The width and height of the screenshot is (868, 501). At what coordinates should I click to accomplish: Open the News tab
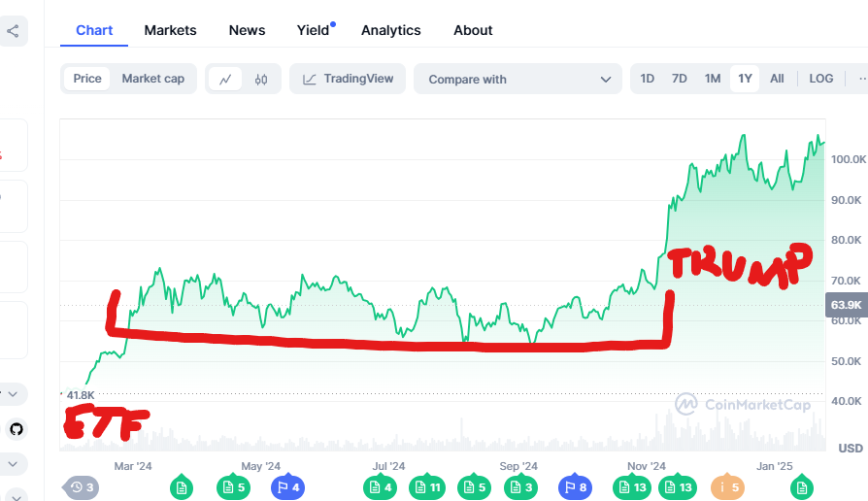point(247,30)
